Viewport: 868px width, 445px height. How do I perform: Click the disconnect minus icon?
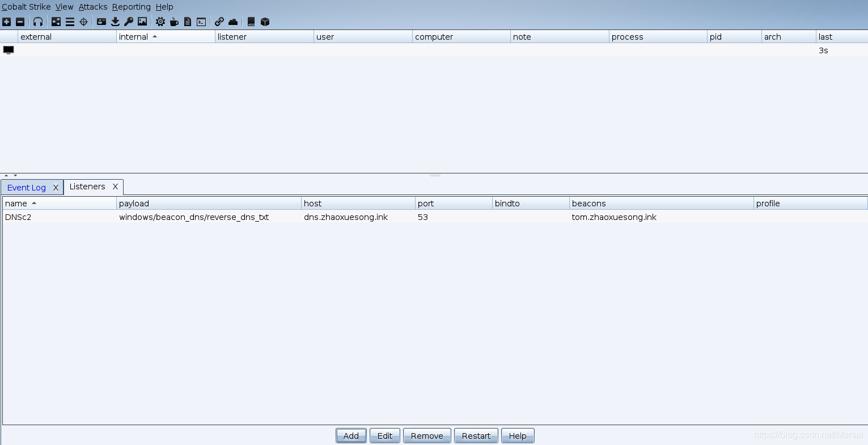20,22
